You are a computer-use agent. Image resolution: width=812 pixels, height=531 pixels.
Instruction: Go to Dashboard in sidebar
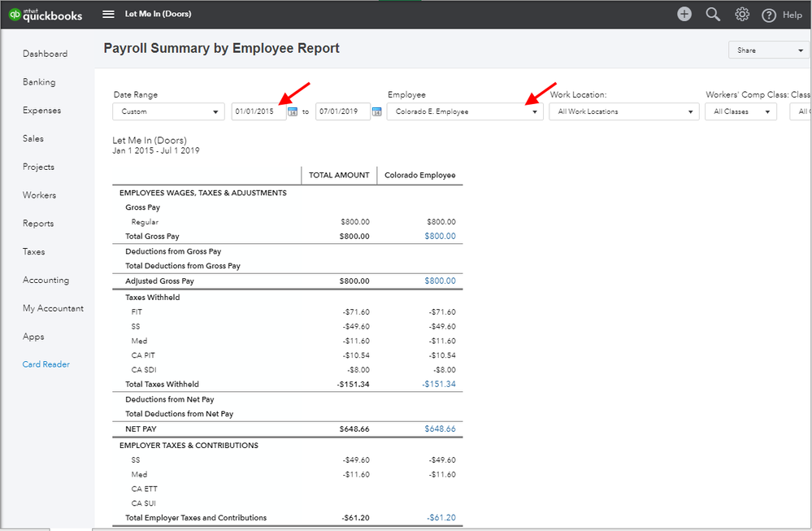coord(45,54)
